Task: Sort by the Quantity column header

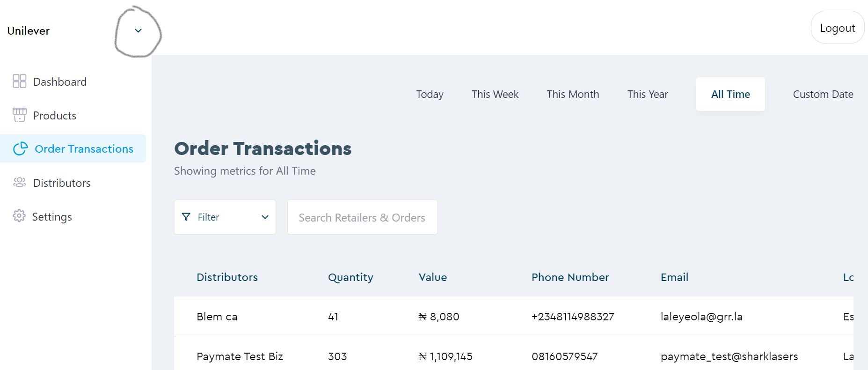Action: click(350, 277)
